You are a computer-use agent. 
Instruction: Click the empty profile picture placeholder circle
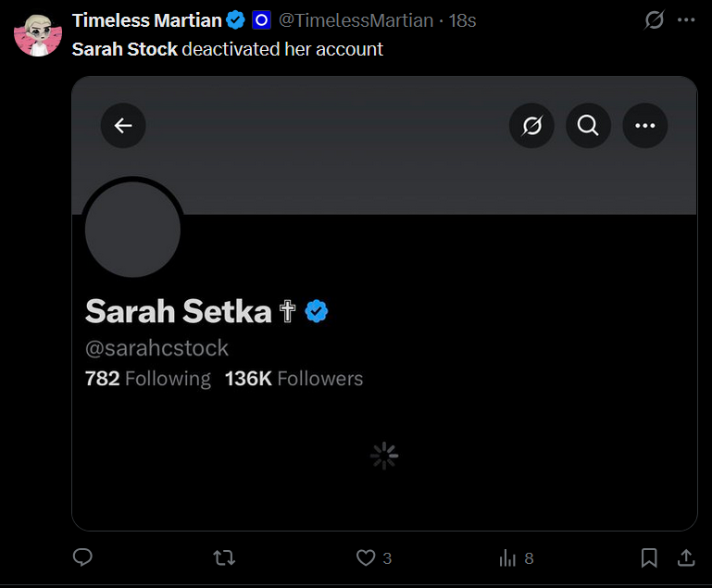(x=132, y=230)
